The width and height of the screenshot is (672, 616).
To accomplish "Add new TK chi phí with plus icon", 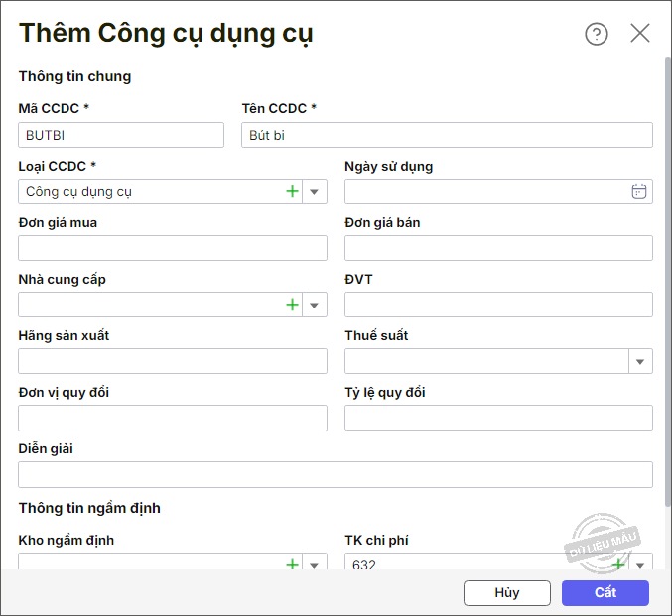I will [x=618, y=564].
